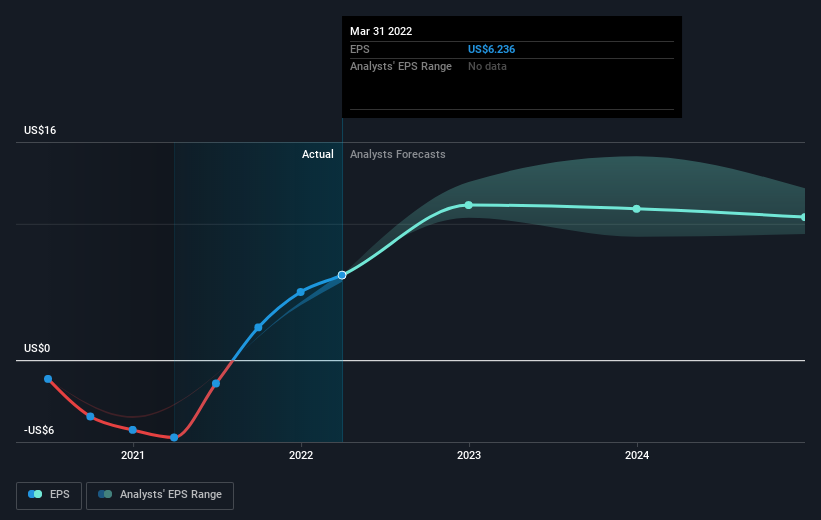Toggle the Analysts' EPS Range legend
This screenshot has height=520, width=821.
[160, 495]
